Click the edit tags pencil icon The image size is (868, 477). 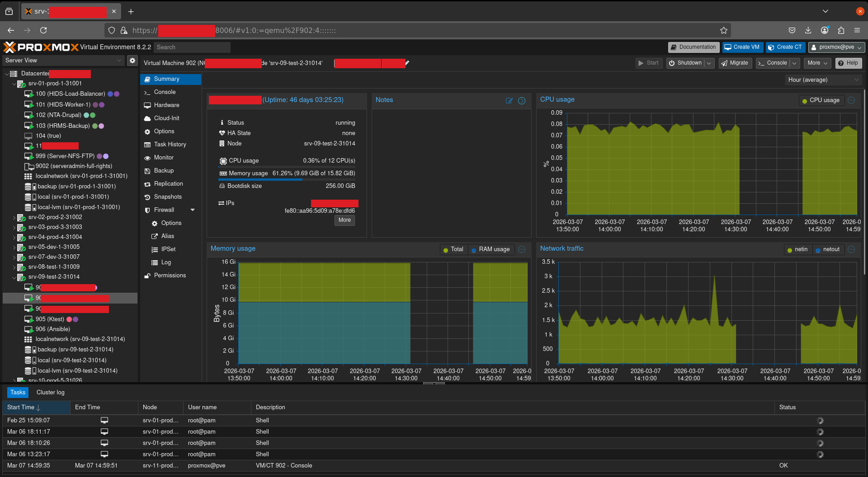(407, 63)
